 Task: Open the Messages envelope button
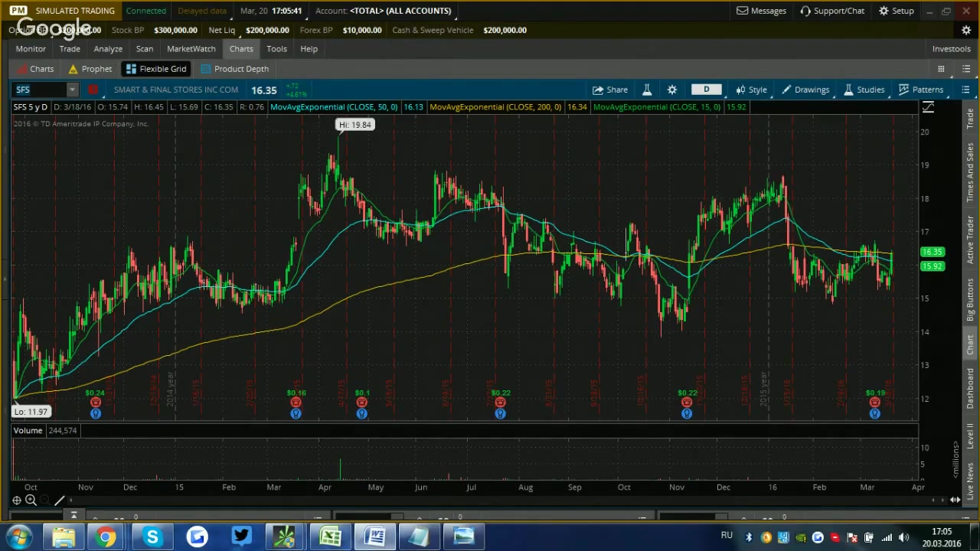(761, 11)
